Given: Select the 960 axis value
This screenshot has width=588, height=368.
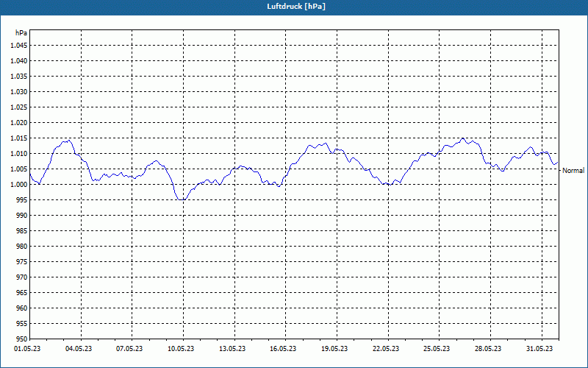Looking at the screenshot, I should click(22, 308).
